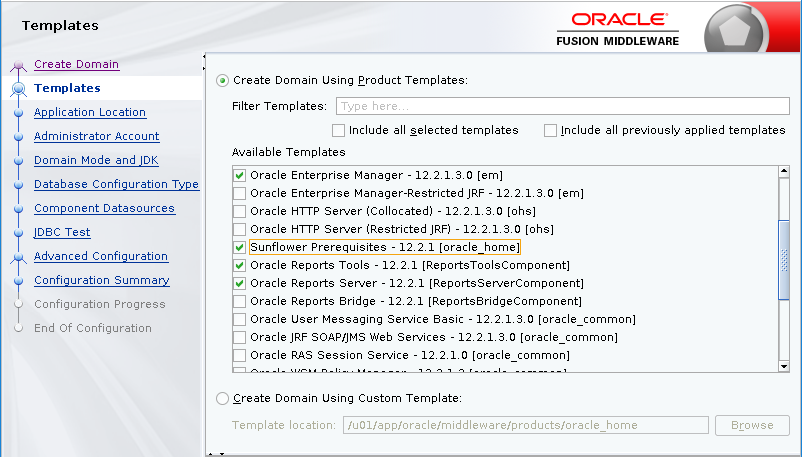Screen dimensions: 802x457
Task: Uncheck Oracle Enterprise Manager 12.2.1.3.0 template
Action: point(239,175)
